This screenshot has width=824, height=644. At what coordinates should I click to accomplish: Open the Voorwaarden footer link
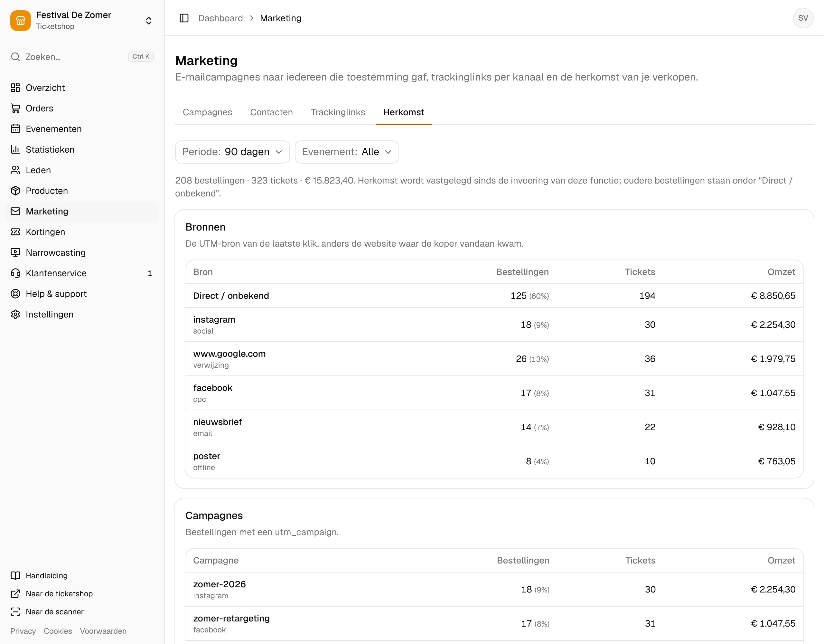pos(103,631)
